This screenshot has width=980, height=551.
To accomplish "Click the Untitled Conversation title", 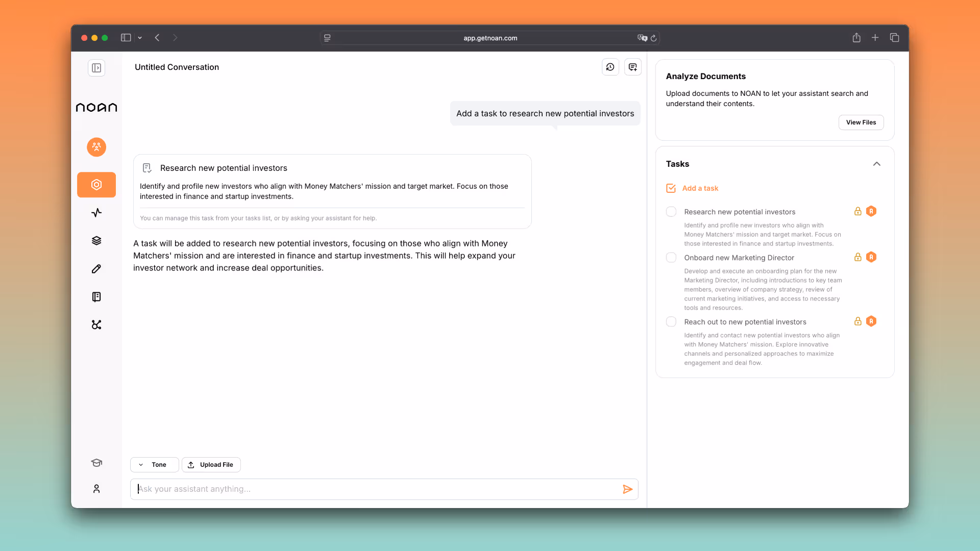I will click(177, 67).
